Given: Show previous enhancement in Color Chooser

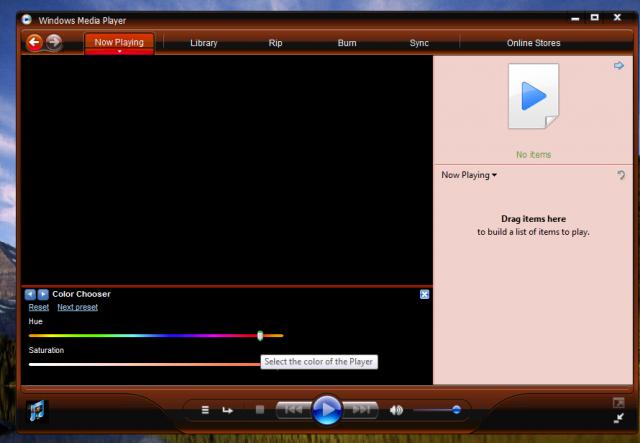Looking at the screenshot, I should coord(30,294).
